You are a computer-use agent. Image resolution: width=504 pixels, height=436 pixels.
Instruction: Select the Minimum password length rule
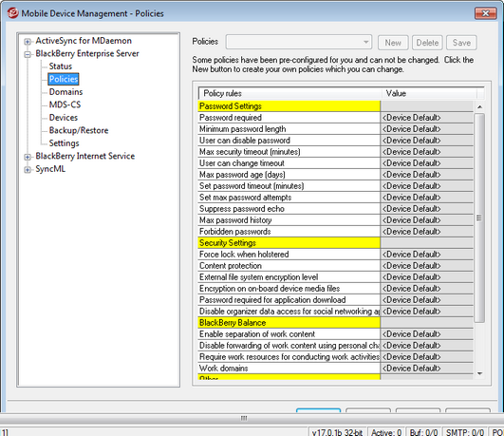click(x=289, y=129)
